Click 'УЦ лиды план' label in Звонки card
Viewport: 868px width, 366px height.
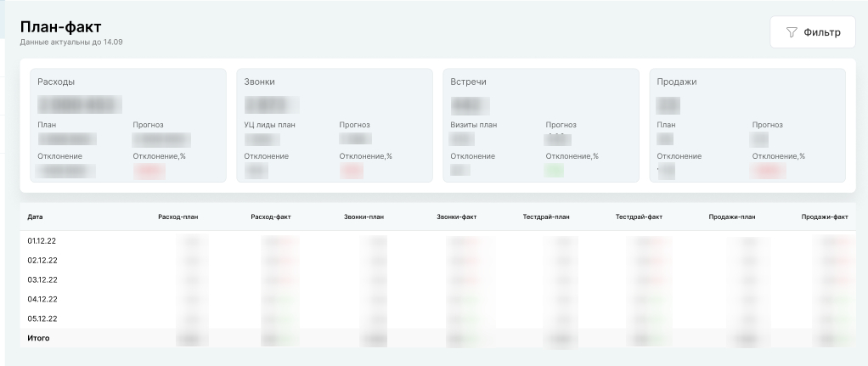pyautogui.click(x=269, y=125)
